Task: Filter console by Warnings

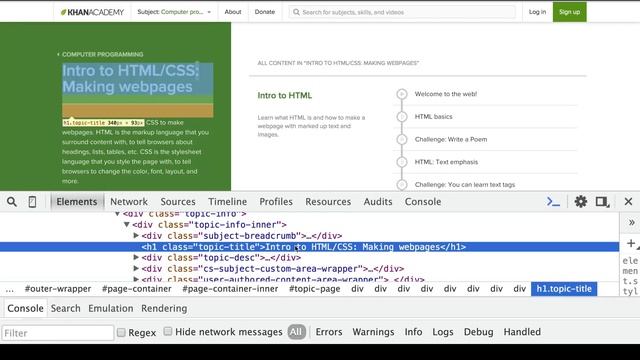Action: (x=373, y=332)
